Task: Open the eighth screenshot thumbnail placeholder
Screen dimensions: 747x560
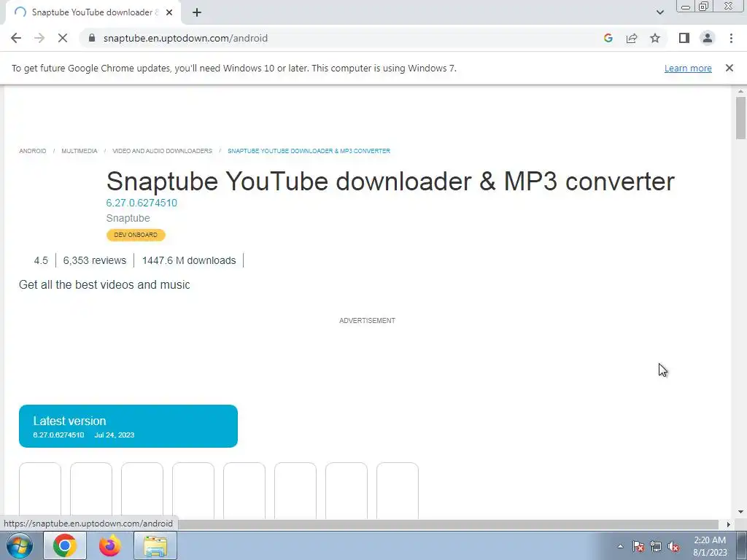Action: 398,491
